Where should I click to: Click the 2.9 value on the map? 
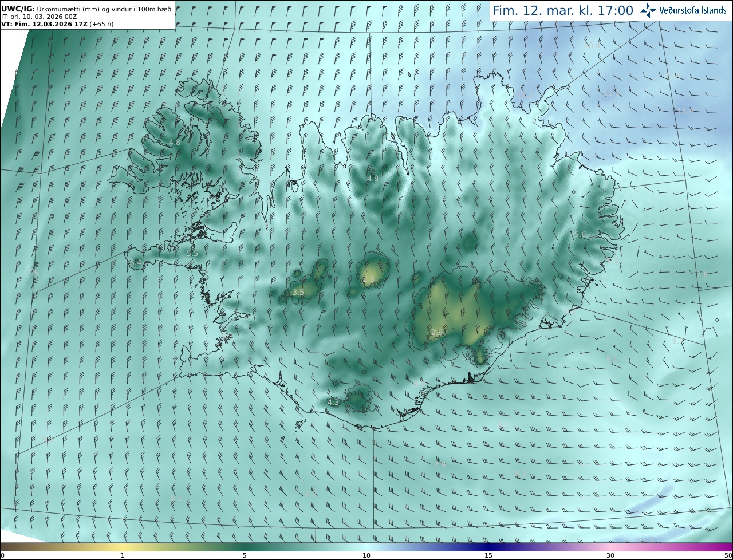point(437,332)
